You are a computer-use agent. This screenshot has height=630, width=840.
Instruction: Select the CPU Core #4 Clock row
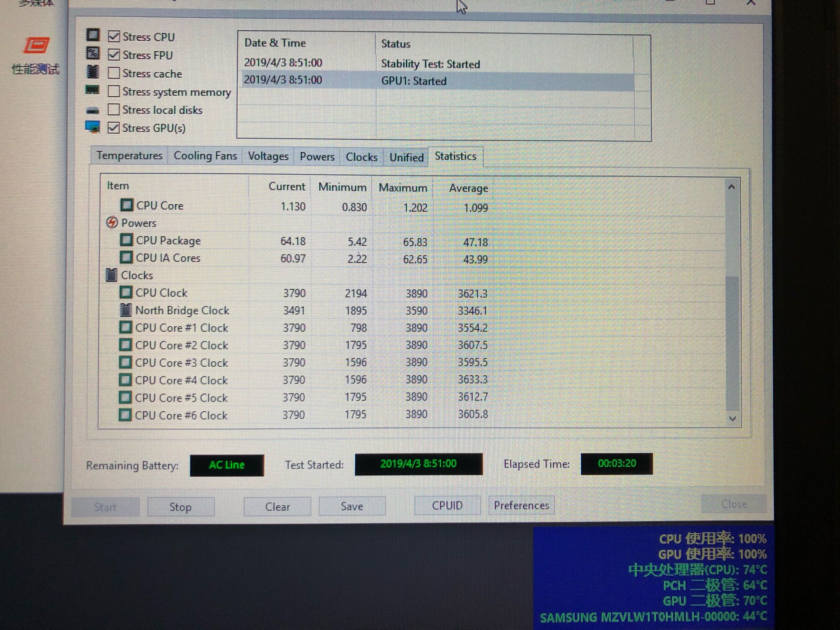click(181, 380)
